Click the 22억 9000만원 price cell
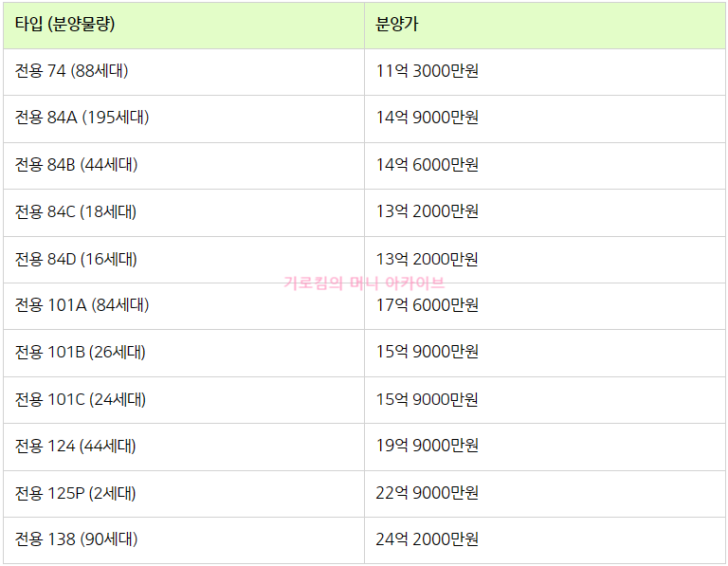 click(545, 494)
